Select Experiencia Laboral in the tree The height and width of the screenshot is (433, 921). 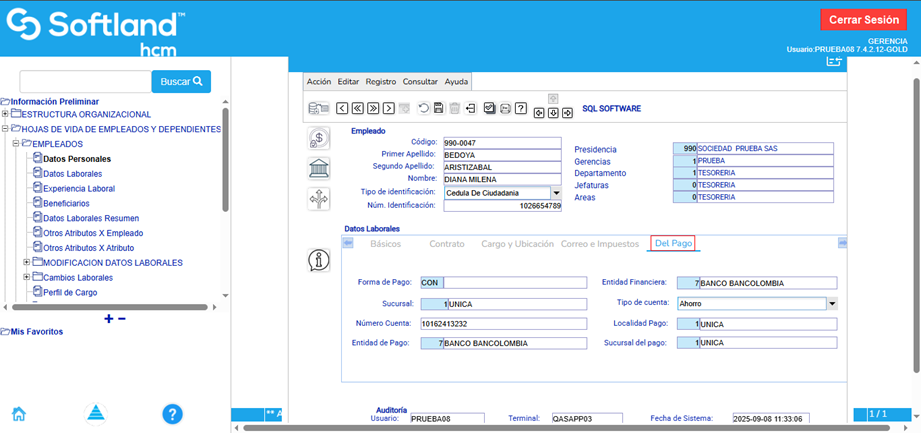click(79, 188)
